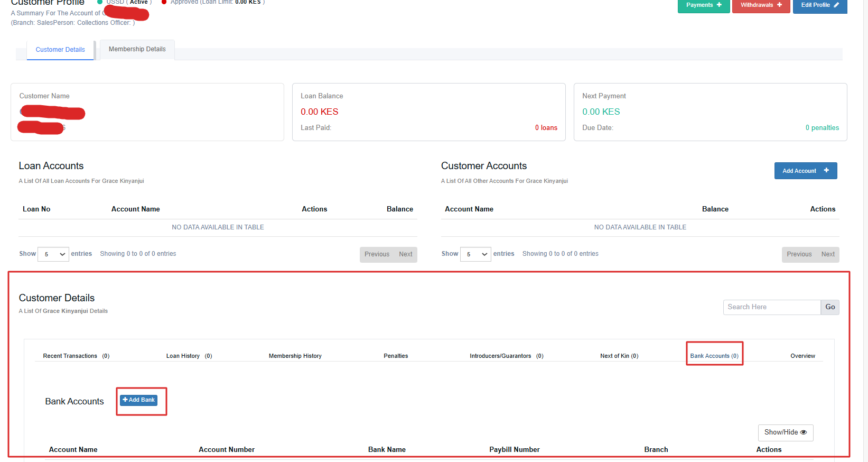The width and height of the screenshot is (868, 462).
Task: Select the Customer Details tab
Action: 60,50
